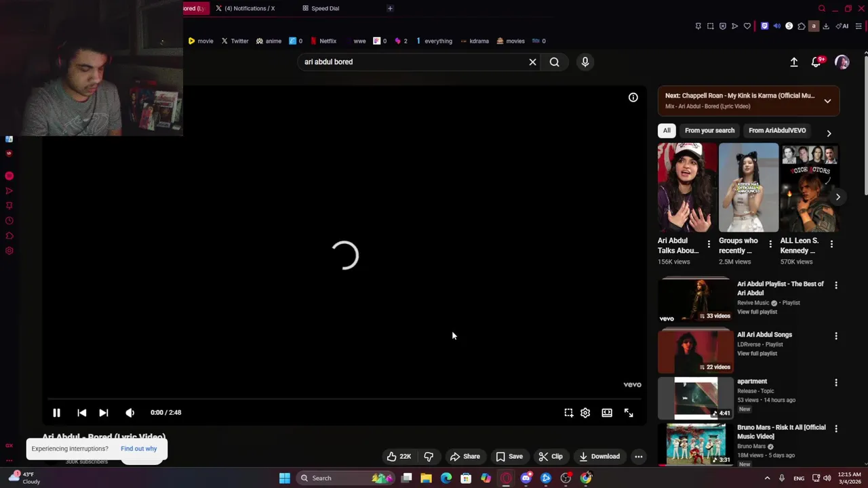
Task: Select the 'All' filter chip
Action: coord(667,130)
